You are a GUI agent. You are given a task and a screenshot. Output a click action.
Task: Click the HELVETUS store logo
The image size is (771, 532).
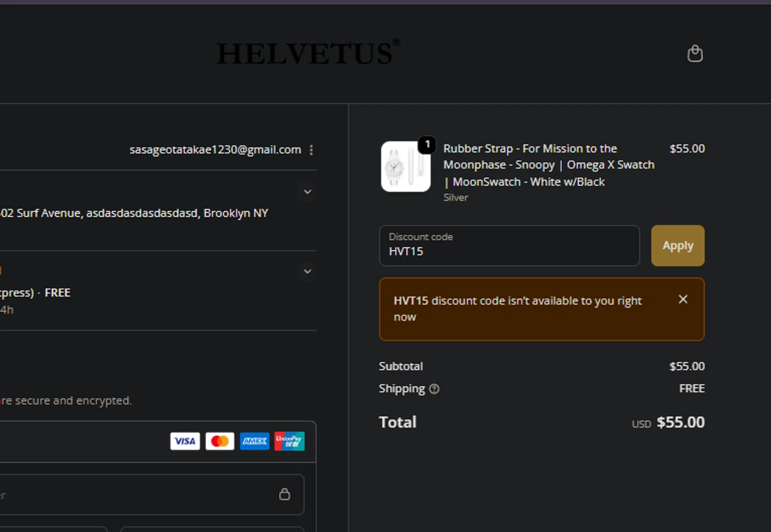(x=308, y=52)
